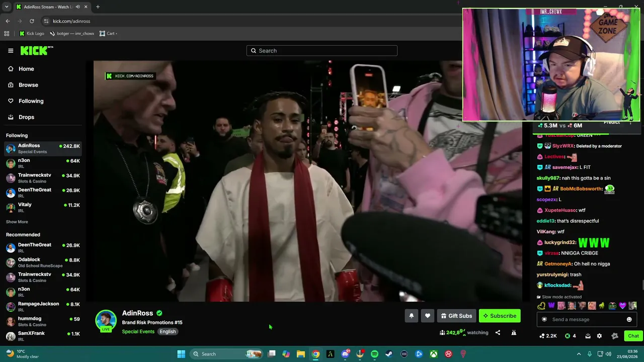
Task: Click the chat identity shield icon
Action: (544, 319)
